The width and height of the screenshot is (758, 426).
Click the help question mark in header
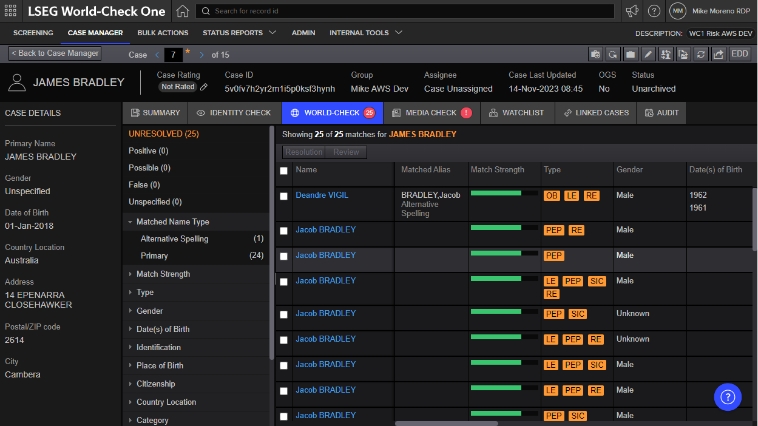pyautogui.click(x=655, y=11)
